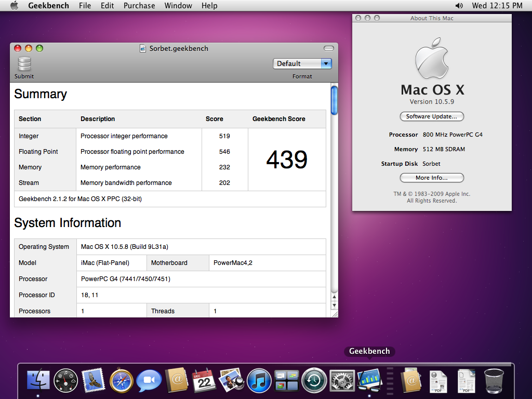Select the Stream score value 202
The width and height of the screenshot is (532, 399).
click(x=224, y=183)
